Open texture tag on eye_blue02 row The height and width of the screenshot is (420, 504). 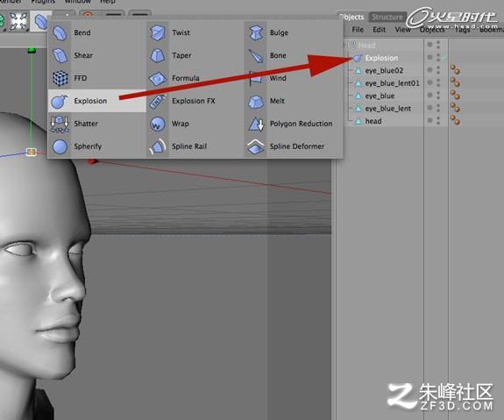[455, 70]
